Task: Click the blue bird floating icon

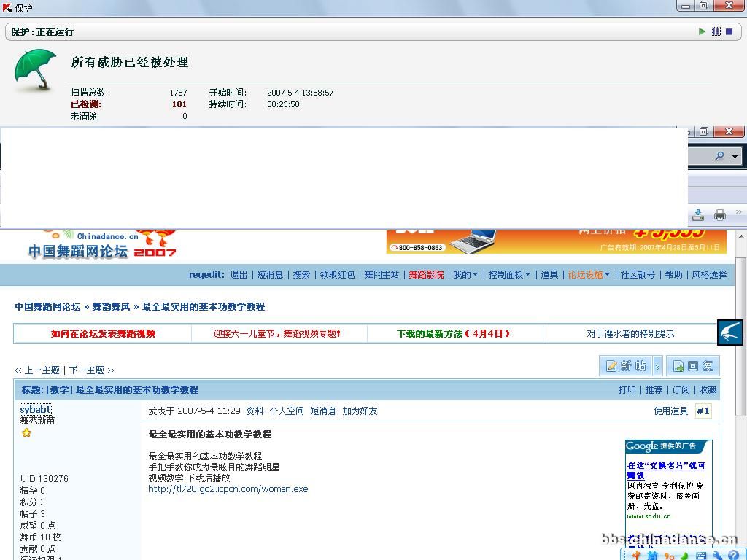Action: point(730,332)
